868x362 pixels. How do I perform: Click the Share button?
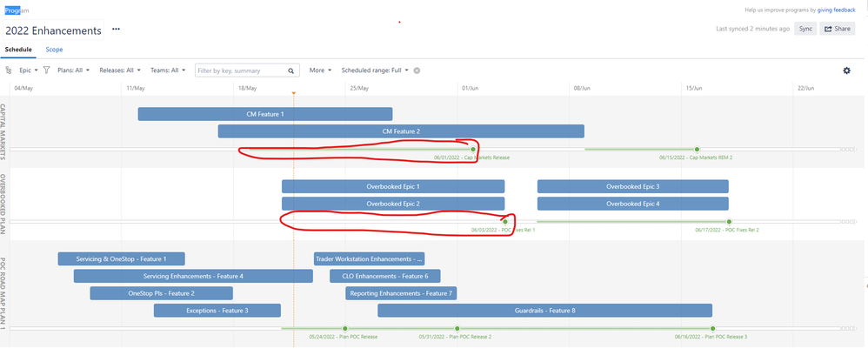(837, 29)
